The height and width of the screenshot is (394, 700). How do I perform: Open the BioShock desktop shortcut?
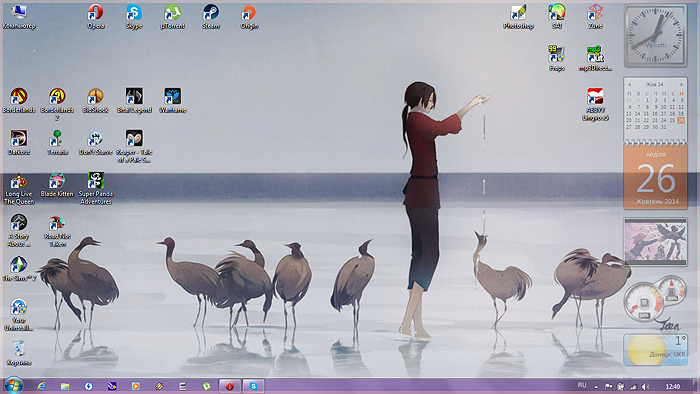[96, 100]
